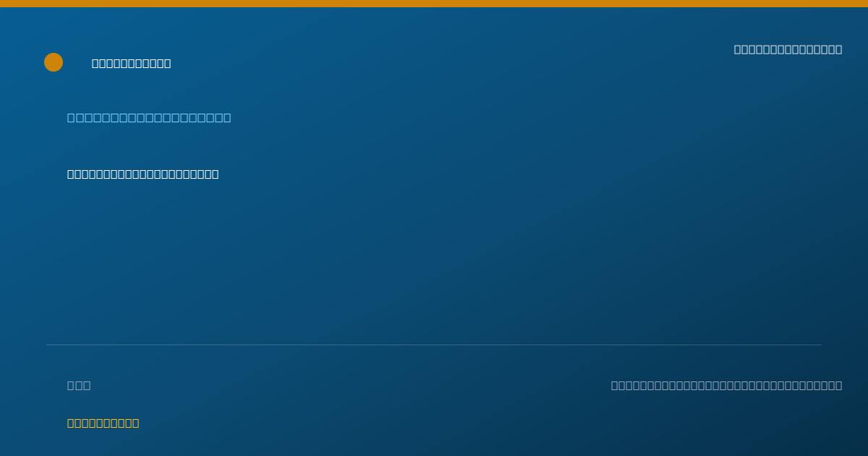This screenshot has height=456, width=868.
Task: Follow the gold-colored call-to-action text
Action: tap(103, 423)
